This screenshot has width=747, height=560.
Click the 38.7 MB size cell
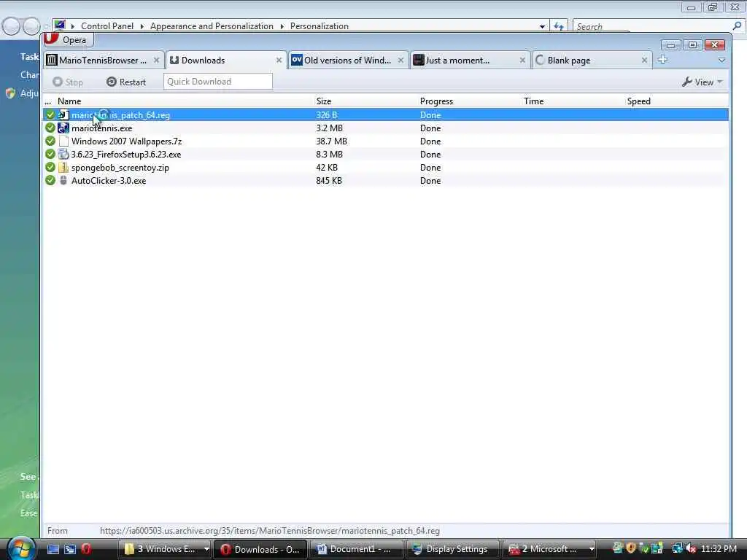pyautogui.click(x=332, y=141)
